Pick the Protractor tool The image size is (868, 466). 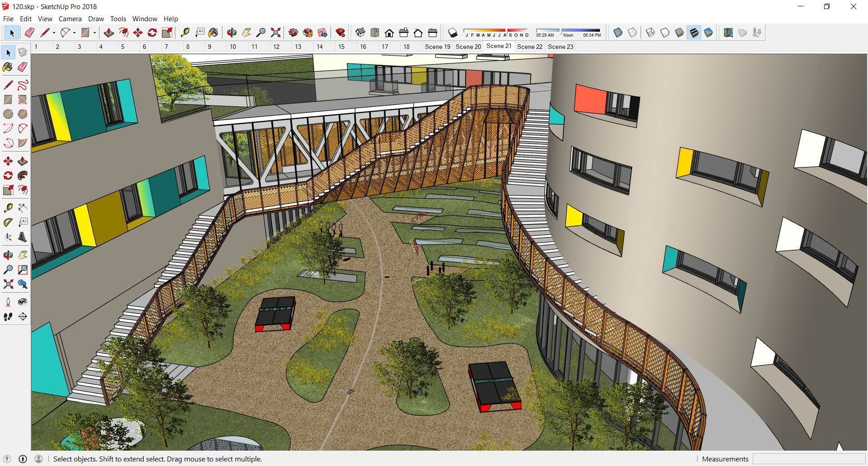tap(8, 222)
